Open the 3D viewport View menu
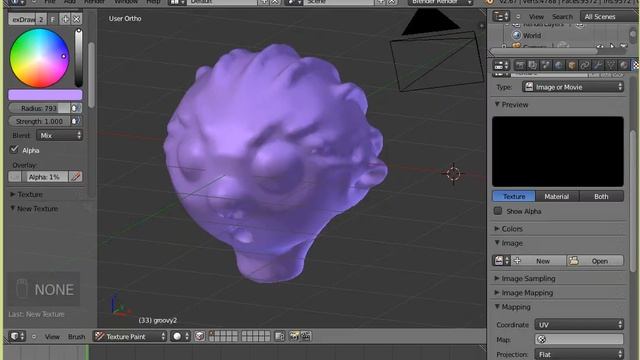The height and width of the screenshot is (360, 640). [x=52, y=337]
